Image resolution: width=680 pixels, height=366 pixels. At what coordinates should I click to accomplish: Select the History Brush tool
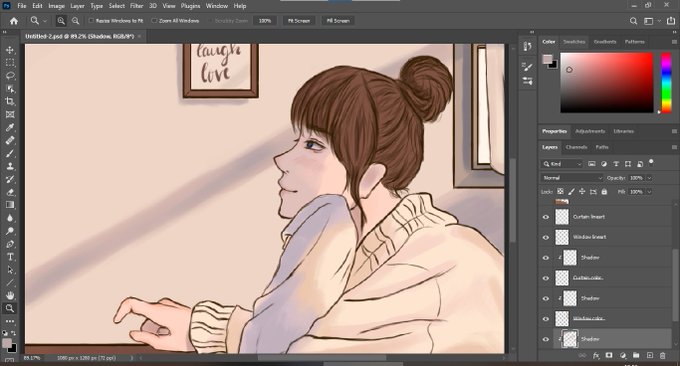click(10, 179)
